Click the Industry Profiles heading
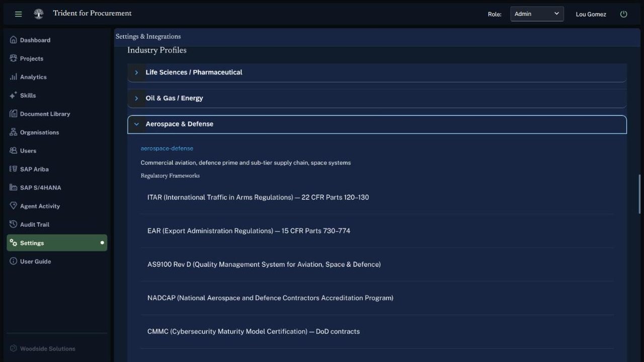This screenshot has height=362, width=644. click(x=157, y=50)
